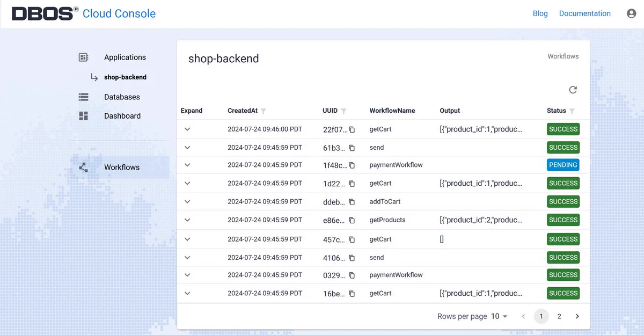Screen dimensions: 644x335
Task: Click the getProducts workflow name
Action: pyautogui.click(x=387, y=220)
